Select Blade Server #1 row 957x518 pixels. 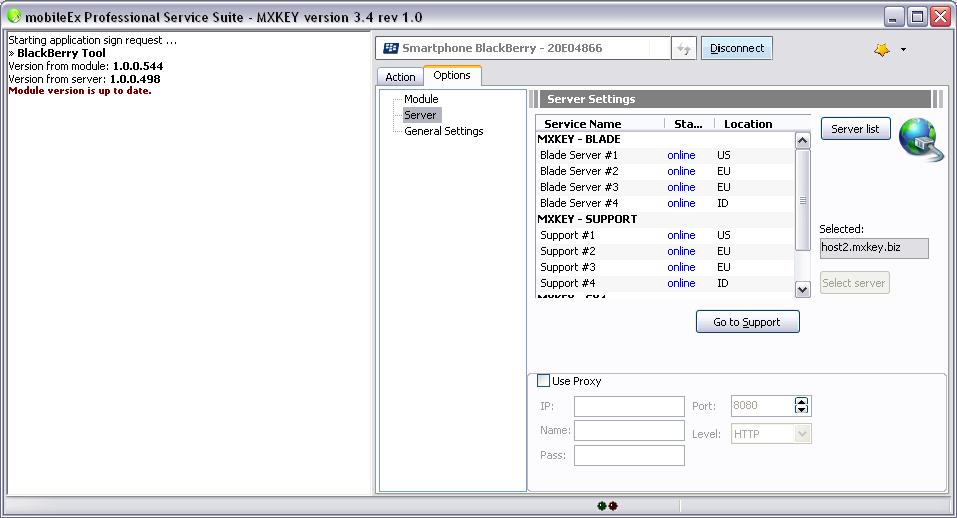coord(665,155)
